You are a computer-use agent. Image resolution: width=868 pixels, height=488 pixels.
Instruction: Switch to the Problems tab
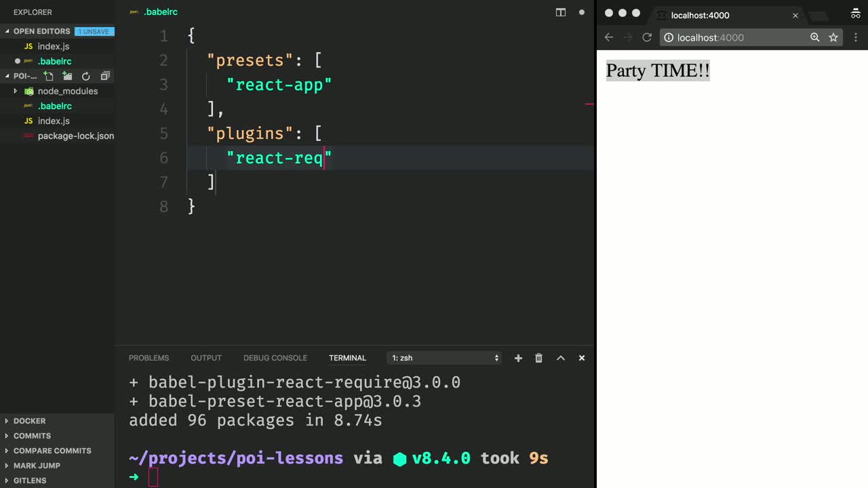click(x=149, y=358)
